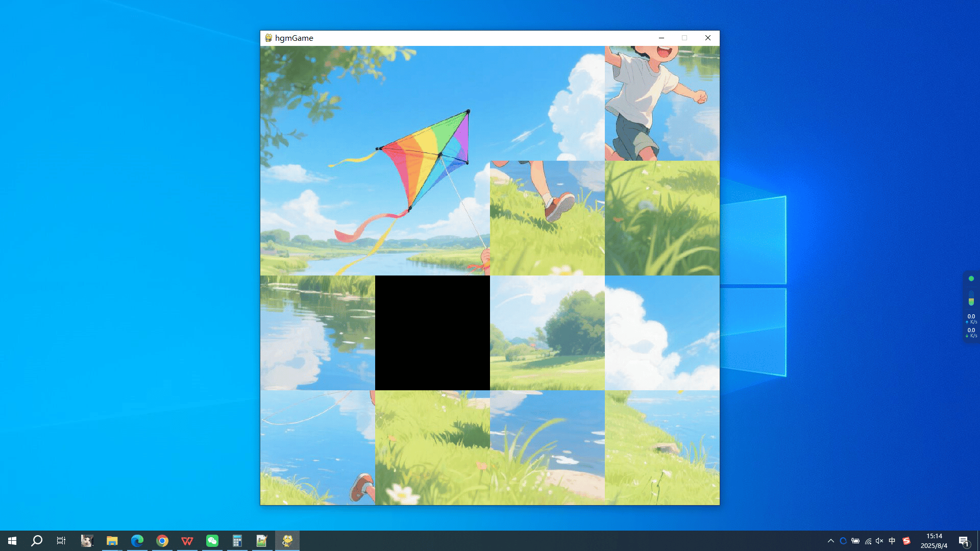Show hidden system tray icons

point(830,541)
